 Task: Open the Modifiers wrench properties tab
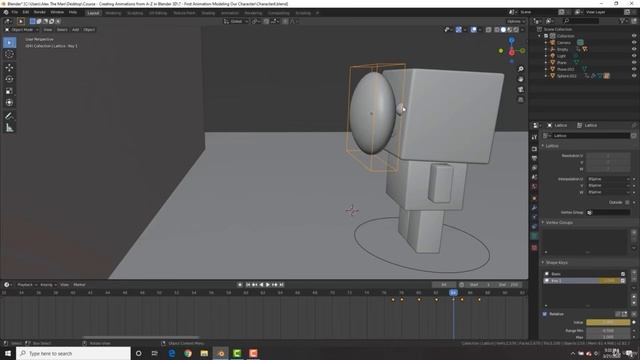pyautogui.click(x=534, y=208)
